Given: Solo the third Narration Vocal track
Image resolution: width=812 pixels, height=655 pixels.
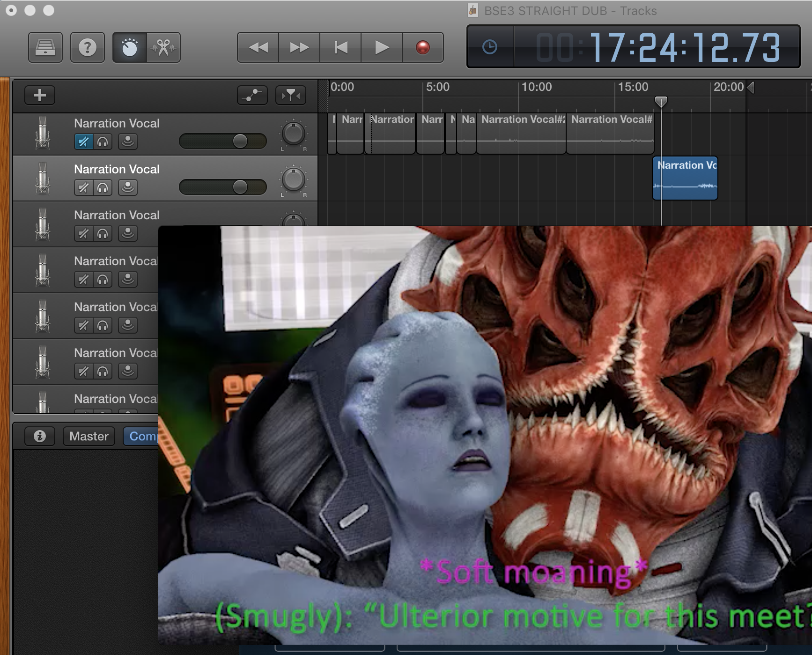Looking at the screenshot, I should (103, 233).
